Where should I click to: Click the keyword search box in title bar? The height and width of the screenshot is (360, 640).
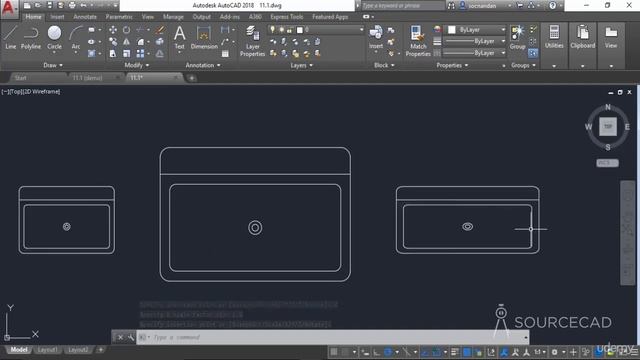point(402,6)
